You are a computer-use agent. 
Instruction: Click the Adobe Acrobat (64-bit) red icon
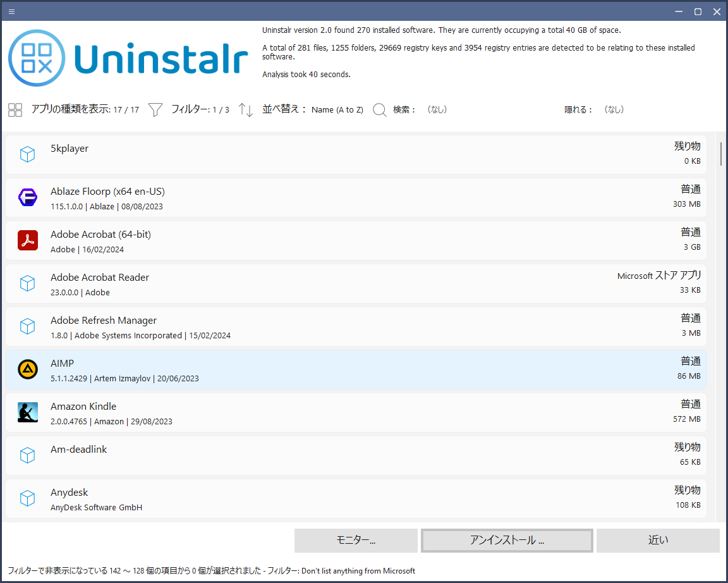pos(27,240)
